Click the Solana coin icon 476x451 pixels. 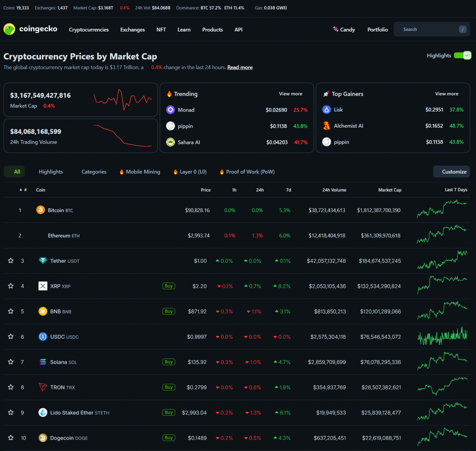click(x=43, y=362)
